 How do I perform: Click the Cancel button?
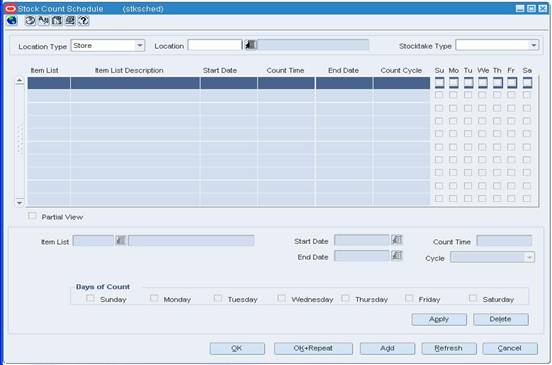tap(510, 348)
